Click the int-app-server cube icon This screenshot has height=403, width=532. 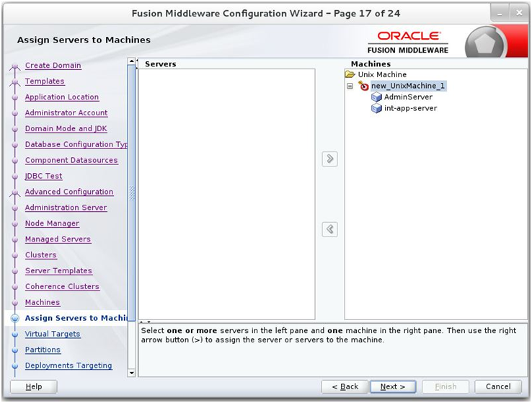[x=376, y=109]
